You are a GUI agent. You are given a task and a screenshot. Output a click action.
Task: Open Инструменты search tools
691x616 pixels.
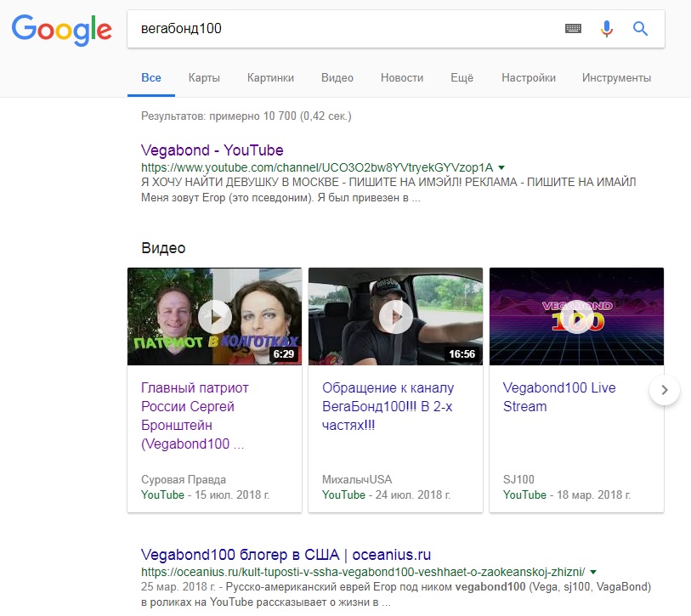click(616, 78)
